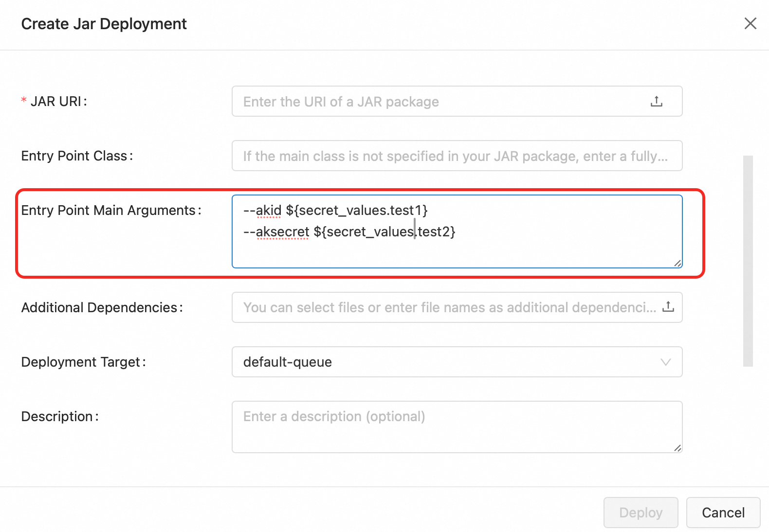Click the upload icon in JAR URI field
This screenshot has width=769, height=532.
[x=656, y=101]
